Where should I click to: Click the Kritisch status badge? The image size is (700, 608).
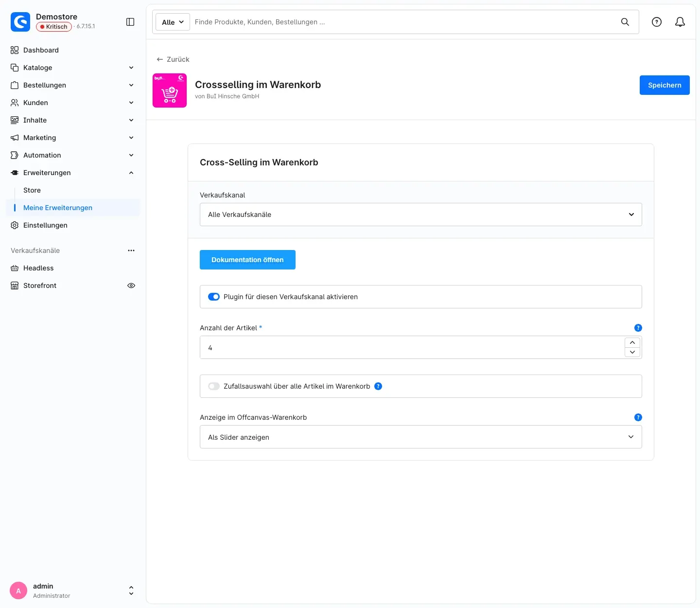tap(54, 27)
